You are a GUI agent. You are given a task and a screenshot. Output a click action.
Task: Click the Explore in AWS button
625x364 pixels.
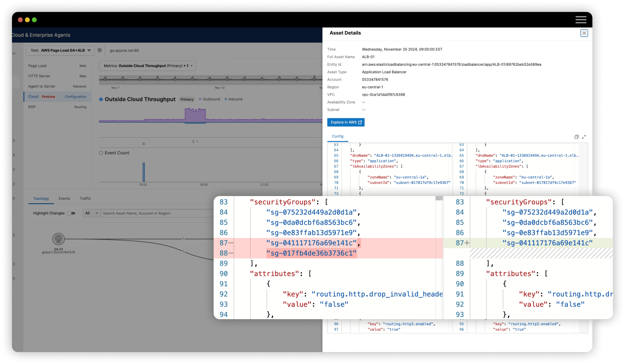[x=346, y=122]
